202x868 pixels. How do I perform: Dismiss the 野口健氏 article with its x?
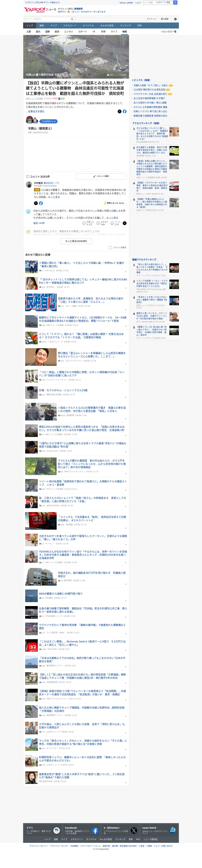[x=126, y=364]
